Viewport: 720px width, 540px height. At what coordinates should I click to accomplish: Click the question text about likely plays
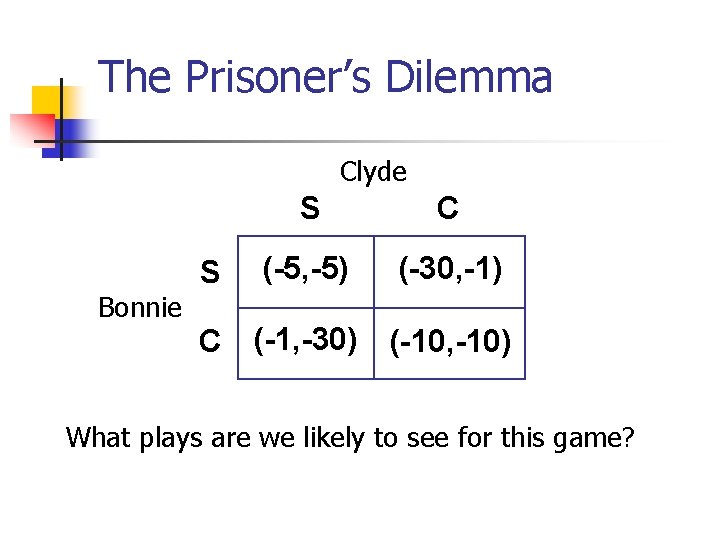350,438
